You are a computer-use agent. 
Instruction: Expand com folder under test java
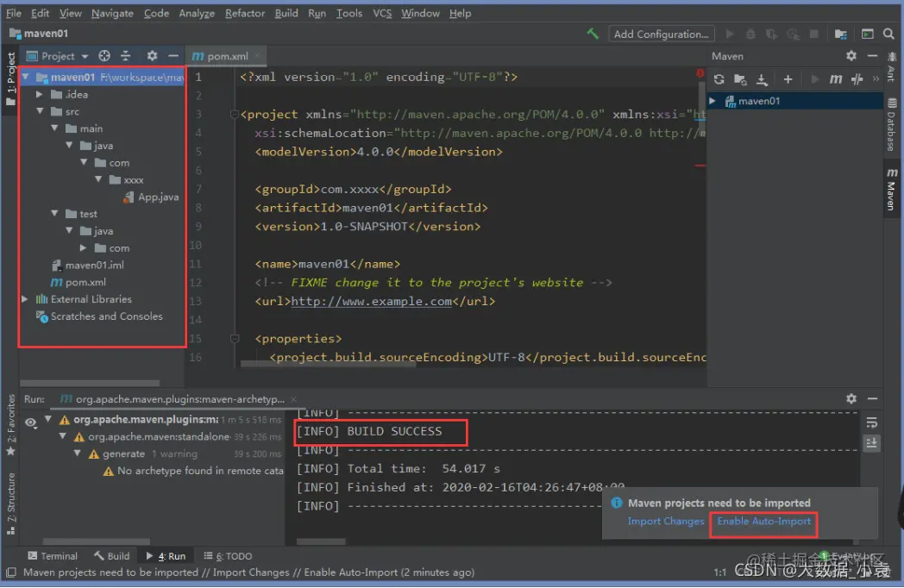tap(84, 248)
